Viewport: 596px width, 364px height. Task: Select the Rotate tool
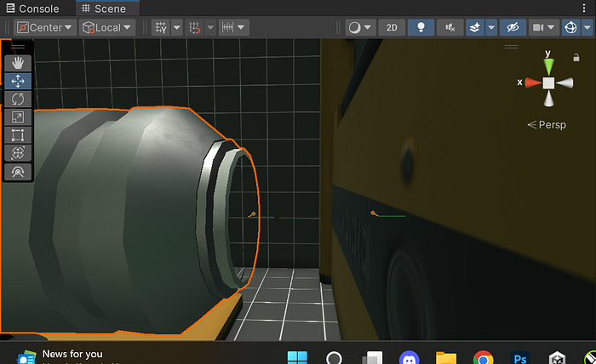(18, 100)
